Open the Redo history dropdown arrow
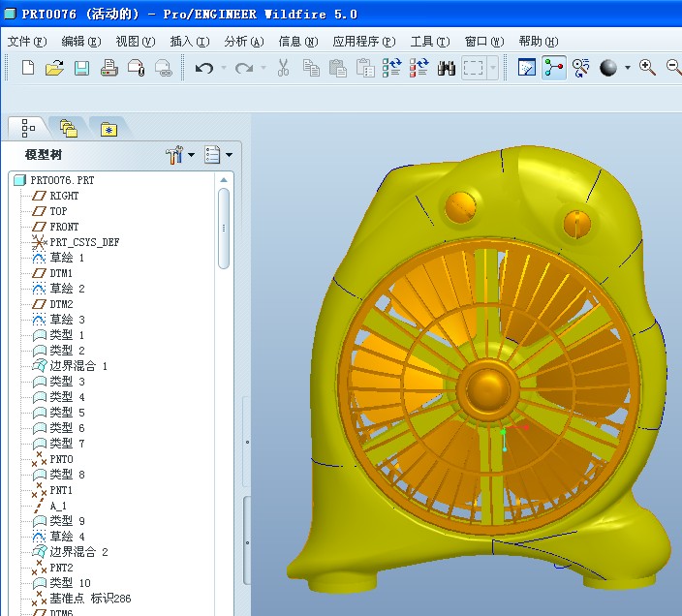682x616 pixels. coord(263,68)
